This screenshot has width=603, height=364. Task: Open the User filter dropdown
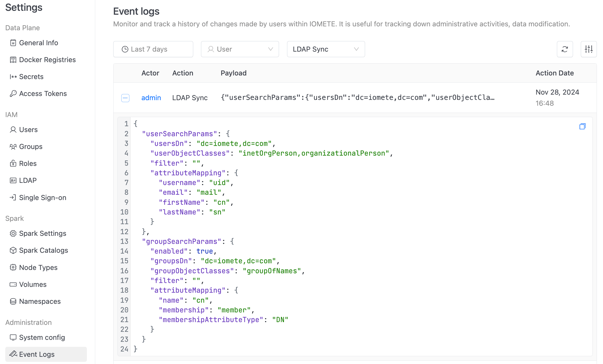[x=240, y=49]
